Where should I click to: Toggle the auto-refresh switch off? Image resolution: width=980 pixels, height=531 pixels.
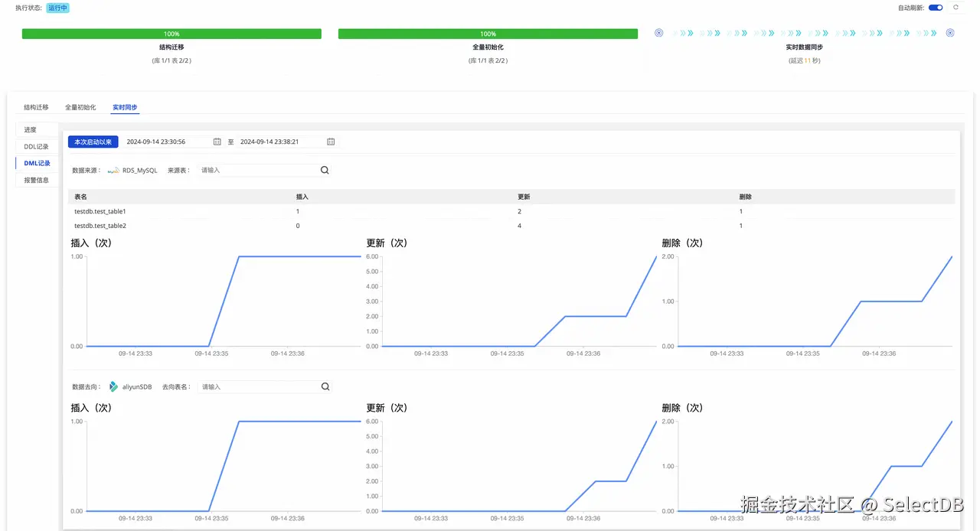pyautogui.click(x=935, y=8)
